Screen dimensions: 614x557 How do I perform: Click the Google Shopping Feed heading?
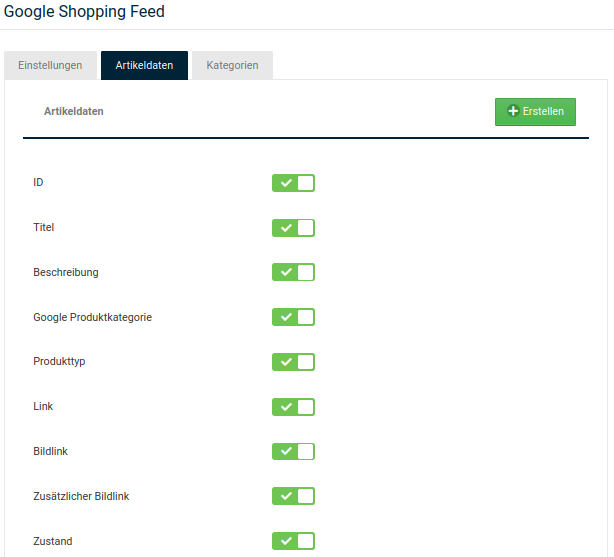coord(84,11)
